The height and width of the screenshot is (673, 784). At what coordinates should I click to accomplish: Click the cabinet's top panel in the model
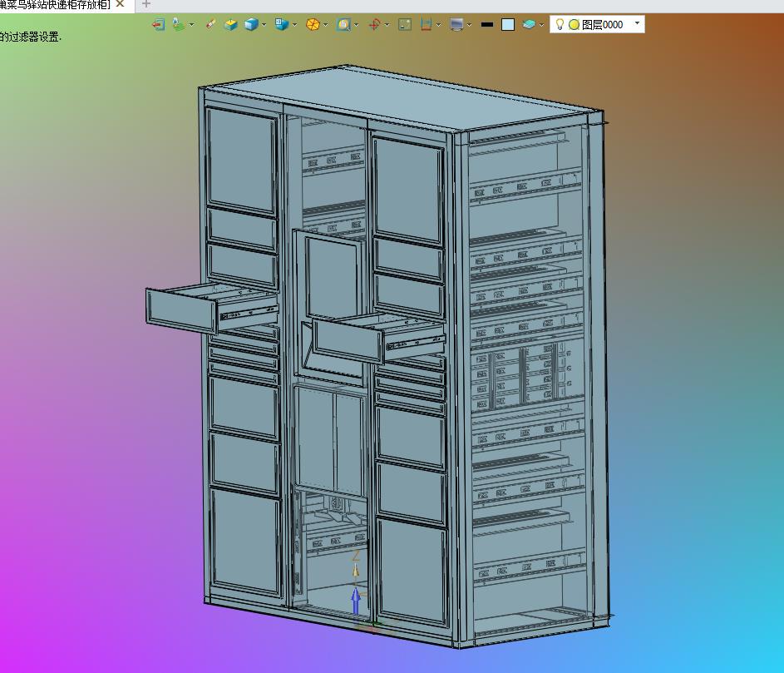tap(400, 97)
